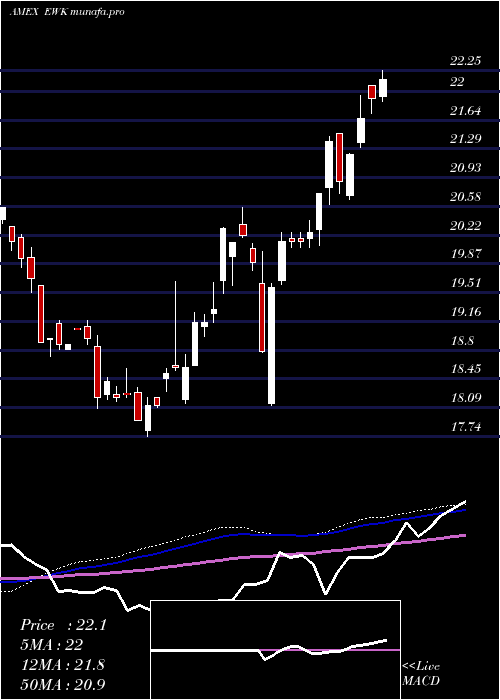Click the tall white candlestick reaching down to 18.09

click(271, 346)
